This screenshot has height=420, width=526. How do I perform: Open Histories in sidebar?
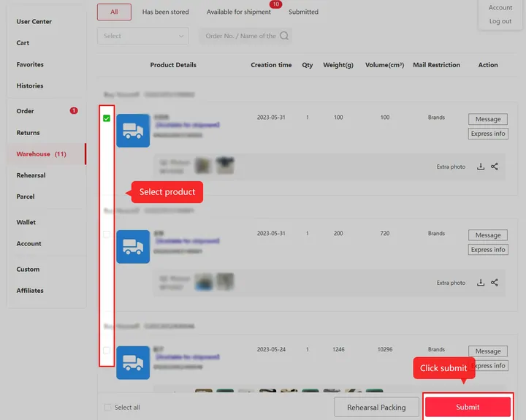[x=30, y=86]
